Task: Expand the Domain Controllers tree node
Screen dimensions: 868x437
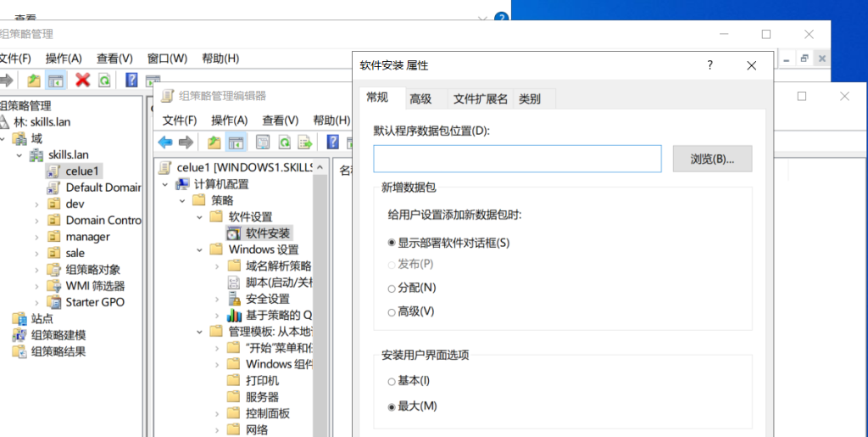Action: (36, 221)
